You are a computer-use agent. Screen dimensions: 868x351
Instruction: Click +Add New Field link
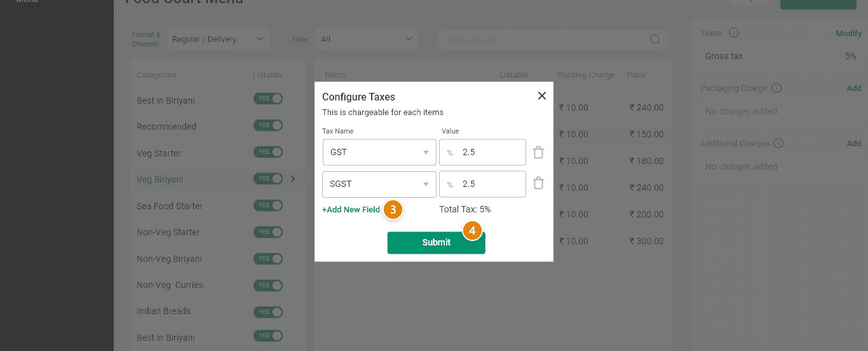pyautogui.click(x=351, y=209)
